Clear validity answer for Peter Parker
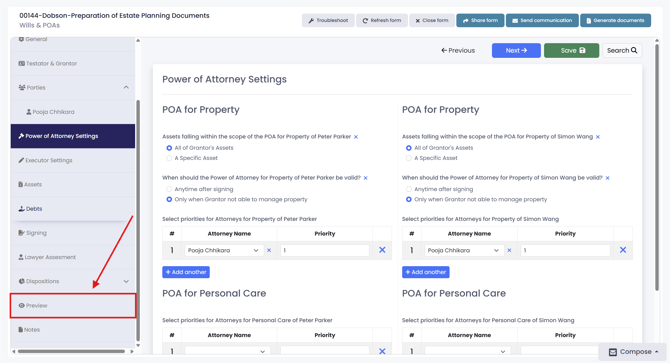670x363 pixels. tap(366, 178)
